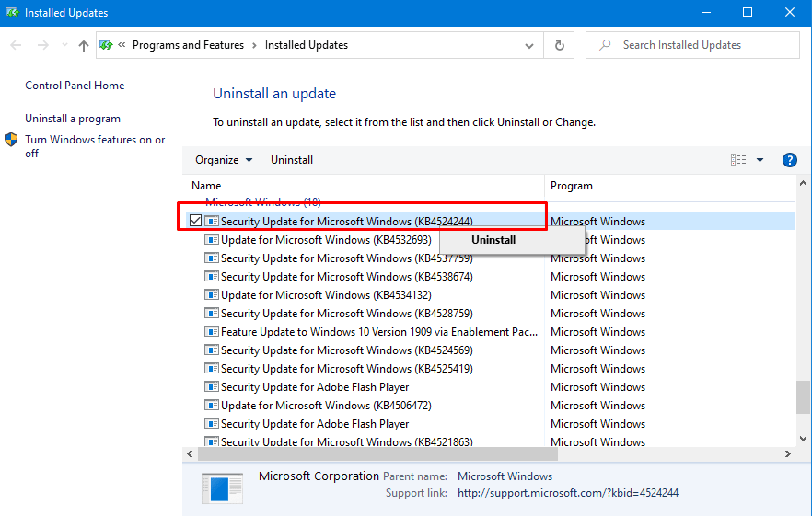The width and height of the screenshot is (812, 516).
Task: Click the icon of update KB4532693
Action: [212, 240]
